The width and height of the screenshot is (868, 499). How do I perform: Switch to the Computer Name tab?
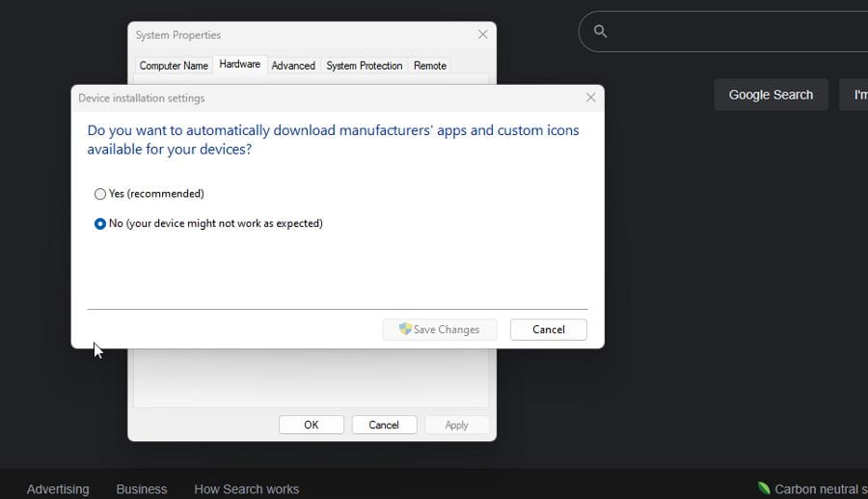coord(174,66)
